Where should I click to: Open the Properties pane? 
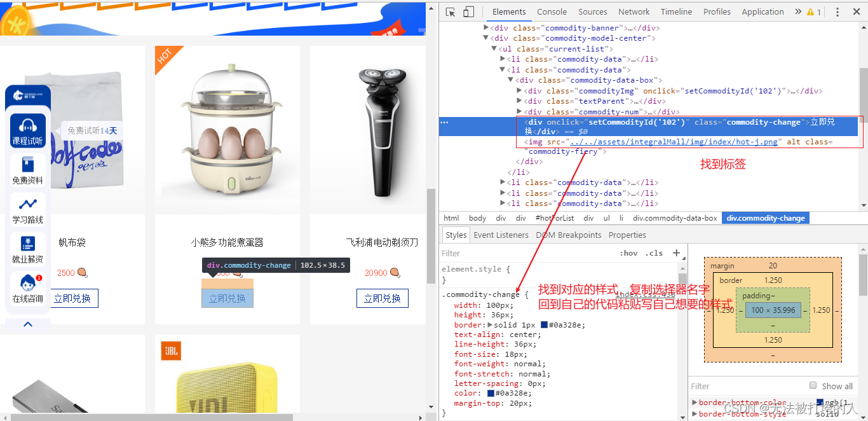(x=627, y=235)
